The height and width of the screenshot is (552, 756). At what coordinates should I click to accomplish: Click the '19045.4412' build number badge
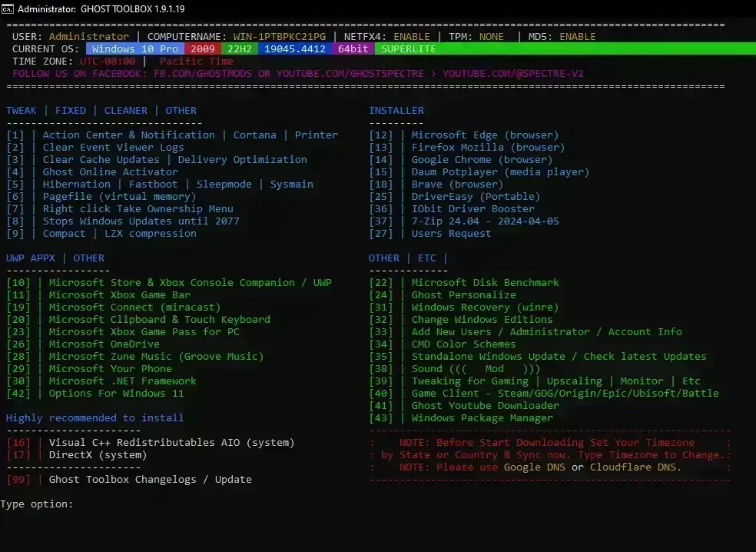pos(294,48)
